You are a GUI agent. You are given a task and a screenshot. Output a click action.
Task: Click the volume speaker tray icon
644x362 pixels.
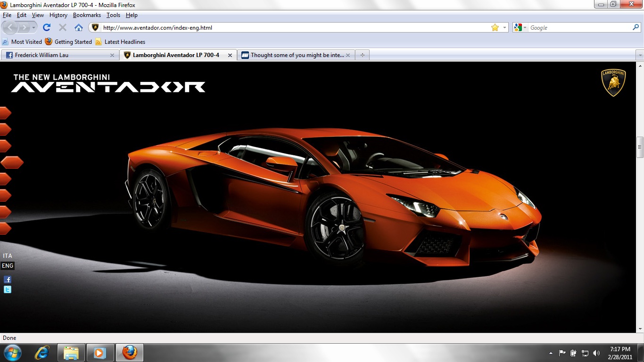(x=596, y=353)
